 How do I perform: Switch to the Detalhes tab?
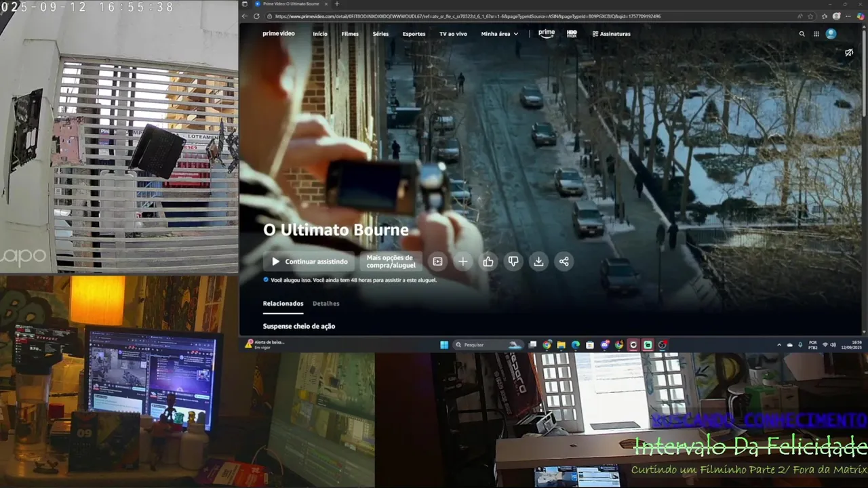click(326, 304)
